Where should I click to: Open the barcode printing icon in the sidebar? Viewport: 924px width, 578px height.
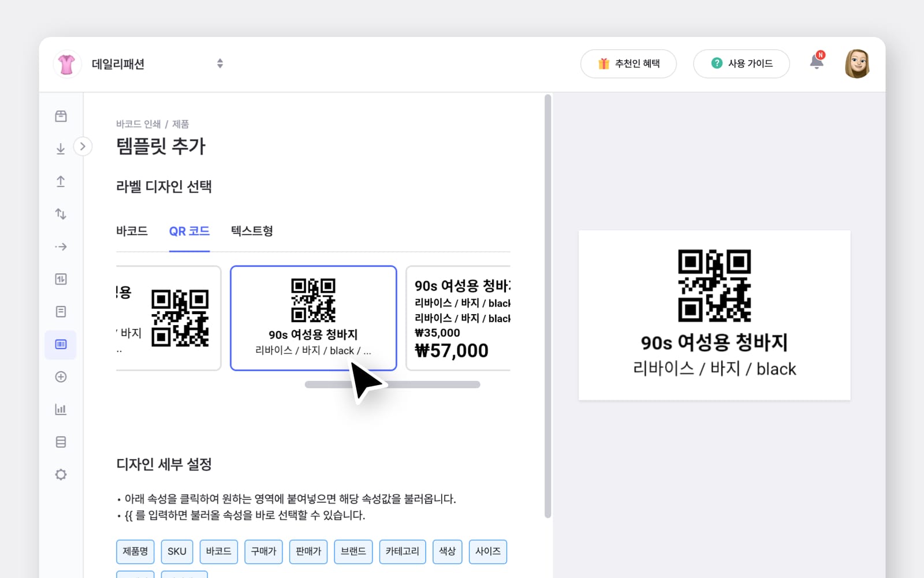[x=61, y=345]
